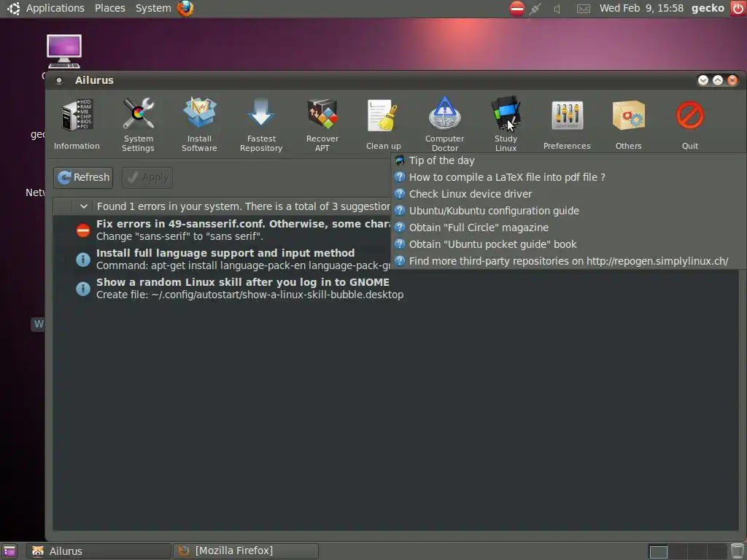Screen dimensions: 747x560
Task: Open the Trash icon in bottom panel
Action: point(738,551)
